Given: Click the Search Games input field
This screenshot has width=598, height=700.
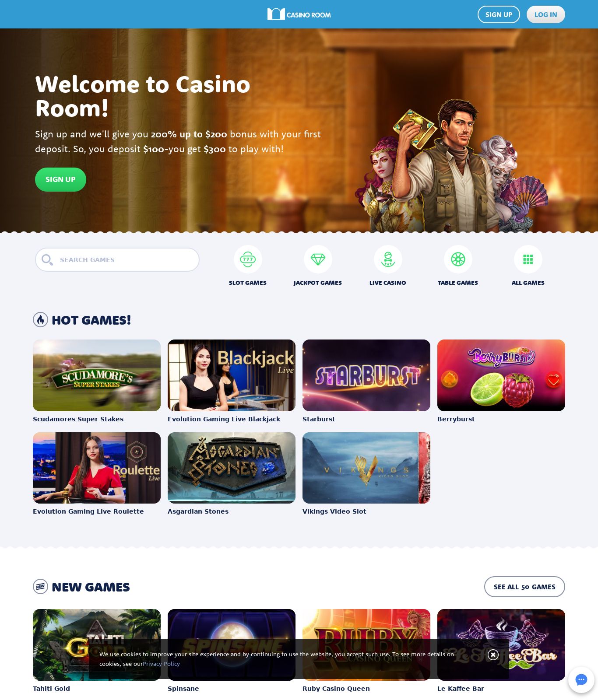Looking at the screenshot, I should [117, 260].
